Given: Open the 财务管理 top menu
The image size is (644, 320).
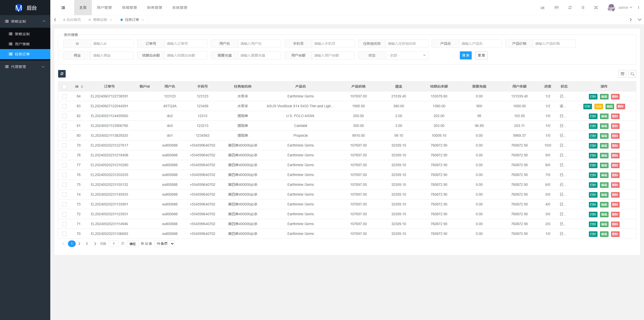Looking at the screenshot, I should 154,8.
